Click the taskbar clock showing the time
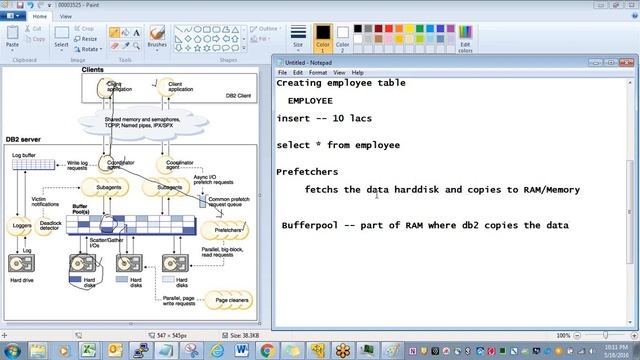Image resolution: width=640 pixels, height=360 pixels. click(x=616, y=351)
